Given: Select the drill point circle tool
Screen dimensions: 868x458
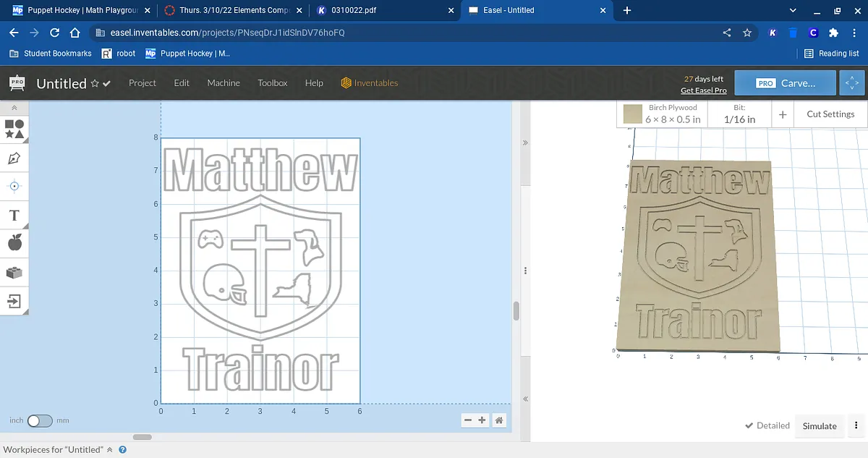Looking at the screenshot, I should click(x=14, y=186).
